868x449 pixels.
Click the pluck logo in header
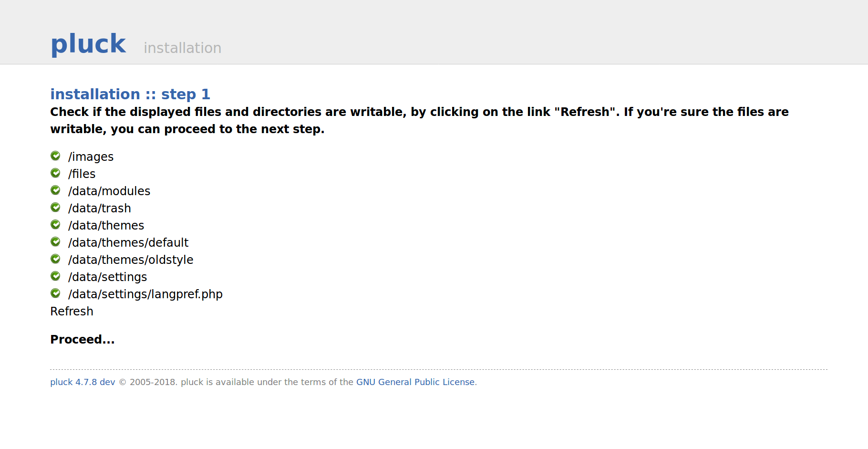click(x=88, y=44)
